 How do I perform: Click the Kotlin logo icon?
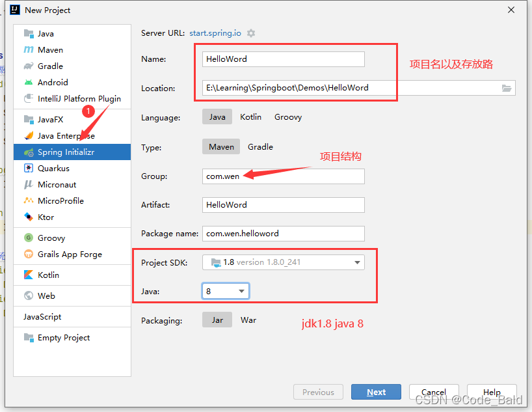(x=29, y=275)
